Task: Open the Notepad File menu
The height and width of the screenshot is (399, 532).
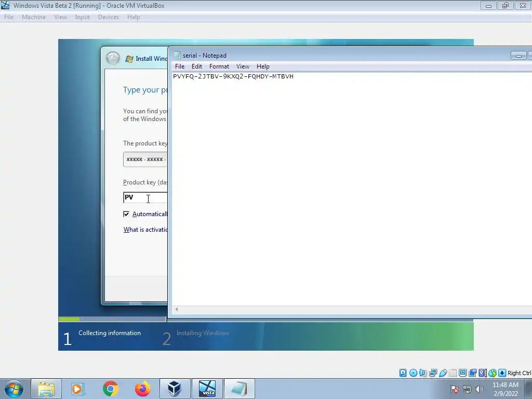Action: tap(179, 66)
